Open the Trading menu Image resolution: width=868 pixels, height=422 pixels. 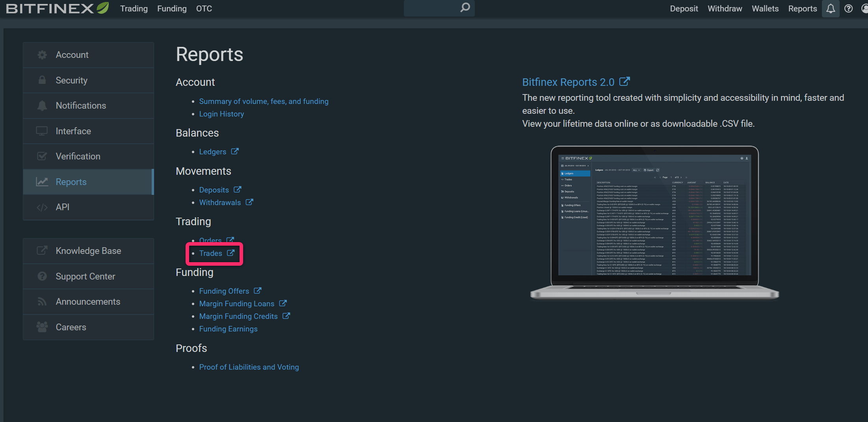tap(134, 9)
